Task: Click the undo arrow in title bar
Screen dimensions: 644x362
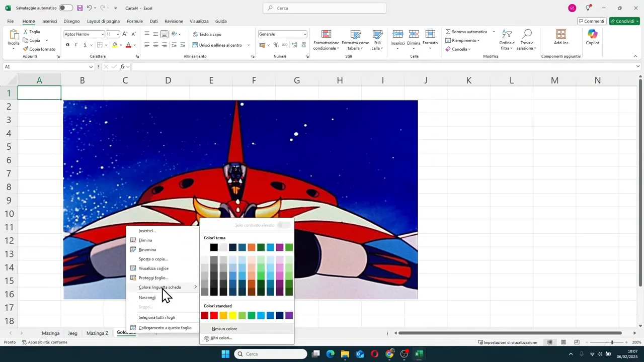Action: (89, 8)
